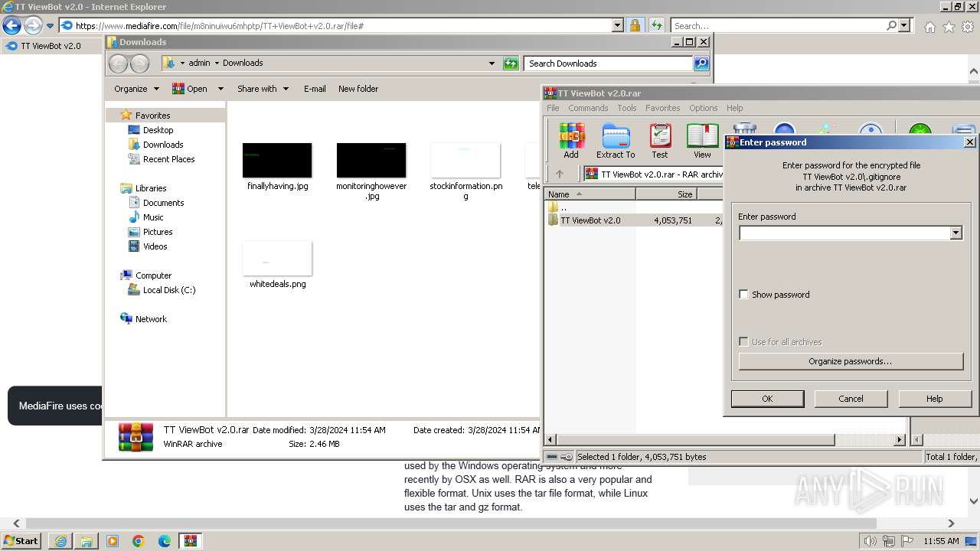Open WinRAR Help menu
Viewport: 980px width, 551px height.
point(734,108)
